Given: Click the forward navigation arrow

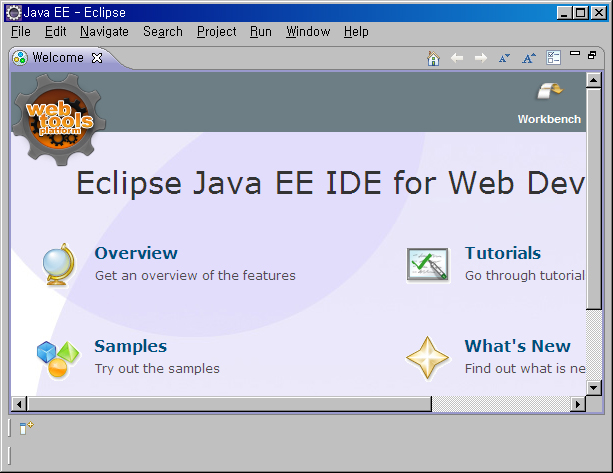Looking at the screenshot, I should click(x=481, y=58).
